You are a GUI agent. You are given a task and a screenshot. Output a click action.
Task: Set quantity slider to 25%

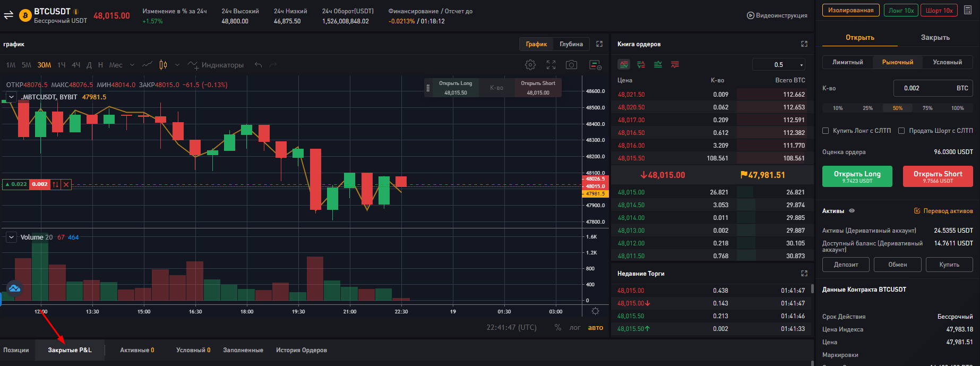867,108
